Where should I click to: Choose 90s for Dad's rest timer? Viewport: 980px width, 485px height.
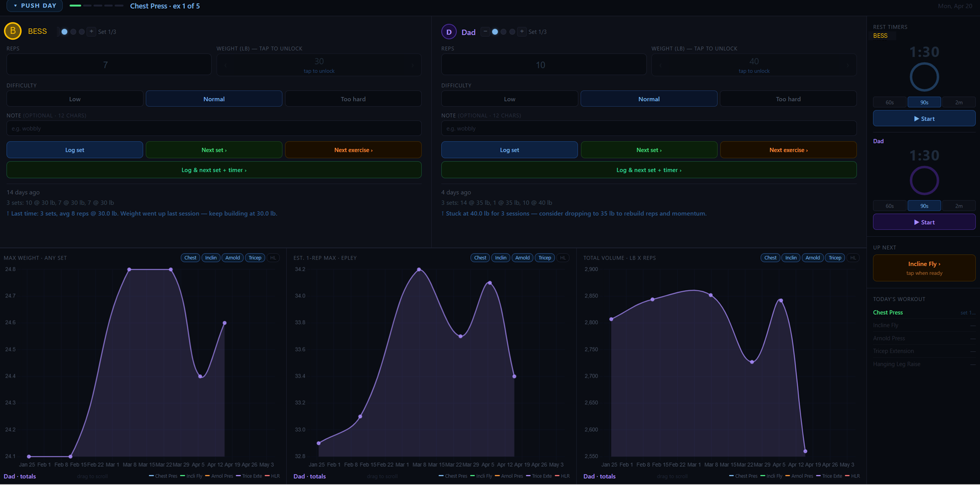click(x=924, y=206)
